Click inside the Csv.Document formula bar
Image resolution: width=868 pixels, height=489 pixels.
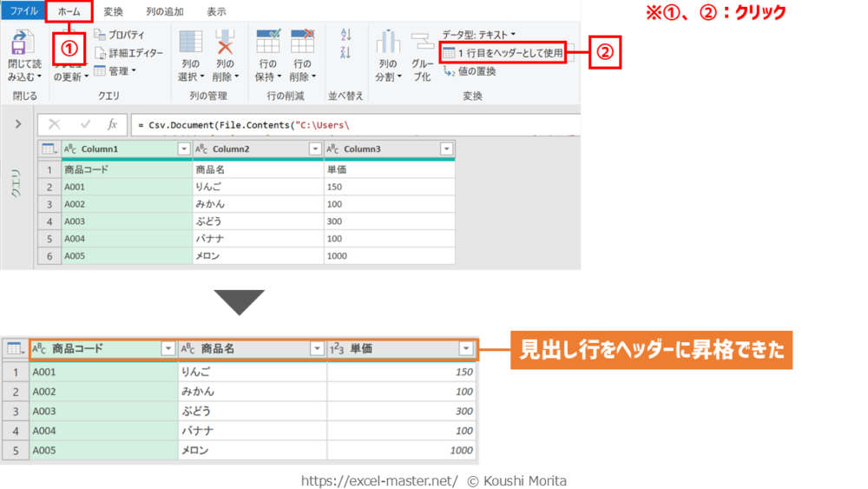point(347,125)
